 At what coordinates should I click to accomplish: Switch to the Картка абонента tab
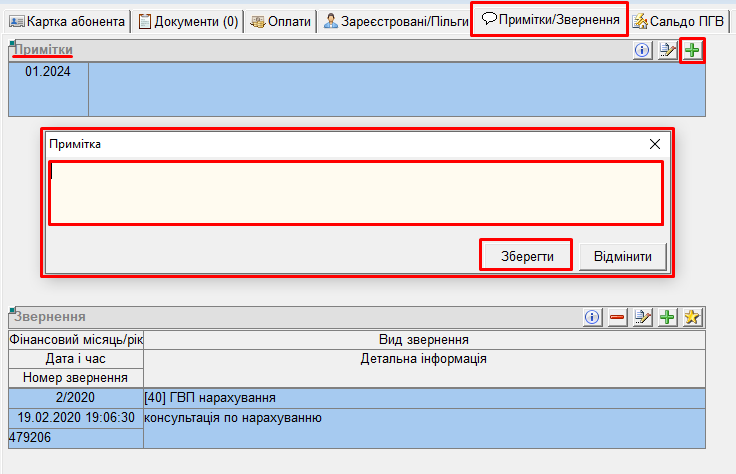67,21
